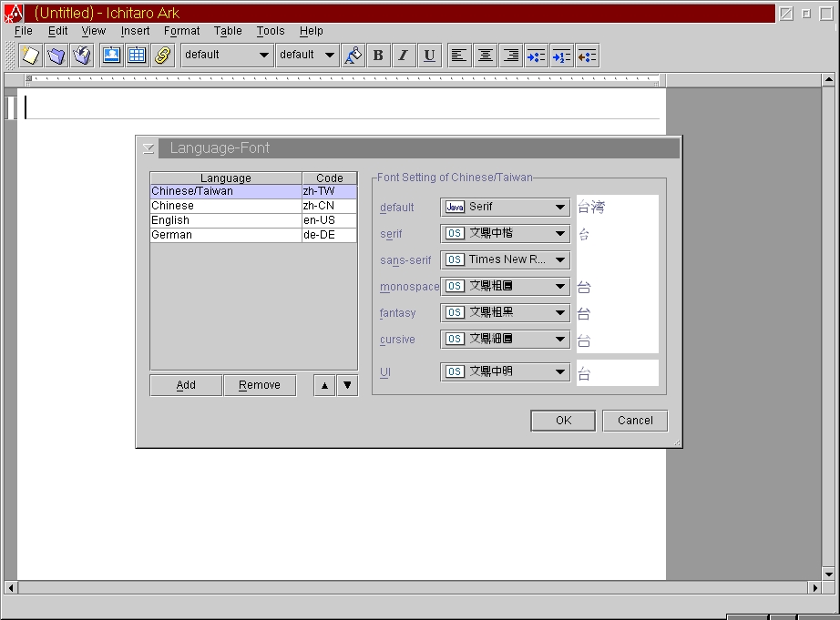This screenshot has width=840, height=620.
Task: Open the Format menu
Action: coord(181,31)
